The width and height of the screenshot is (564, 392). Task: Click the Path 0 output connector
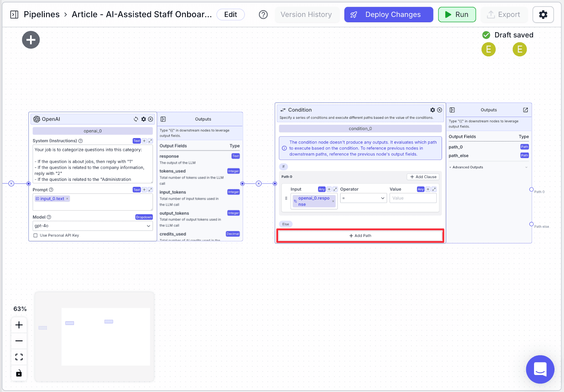click(532, 190)
